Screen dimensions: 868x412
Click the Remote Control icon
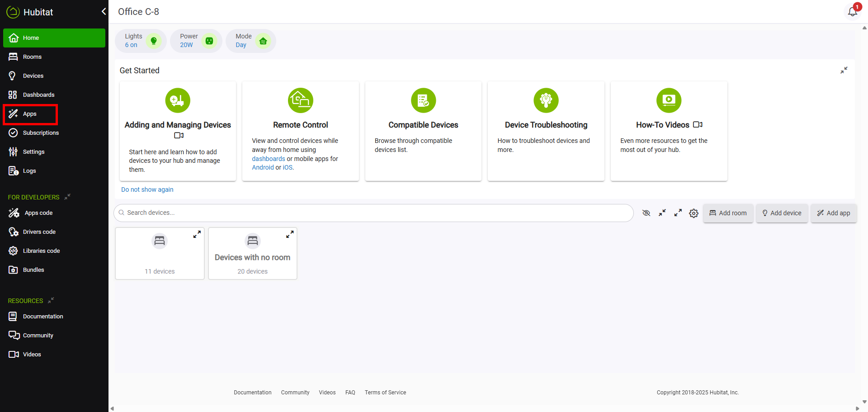pyautogui.click(x=301, y=100)
